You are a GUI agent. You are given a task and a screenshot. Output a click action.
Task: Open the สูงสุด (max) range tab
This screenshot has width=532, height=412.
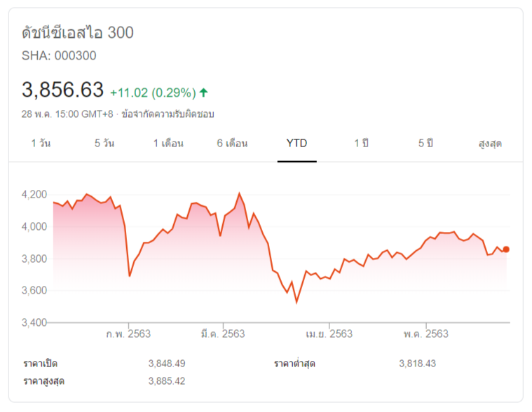click(x=490, y=144)
